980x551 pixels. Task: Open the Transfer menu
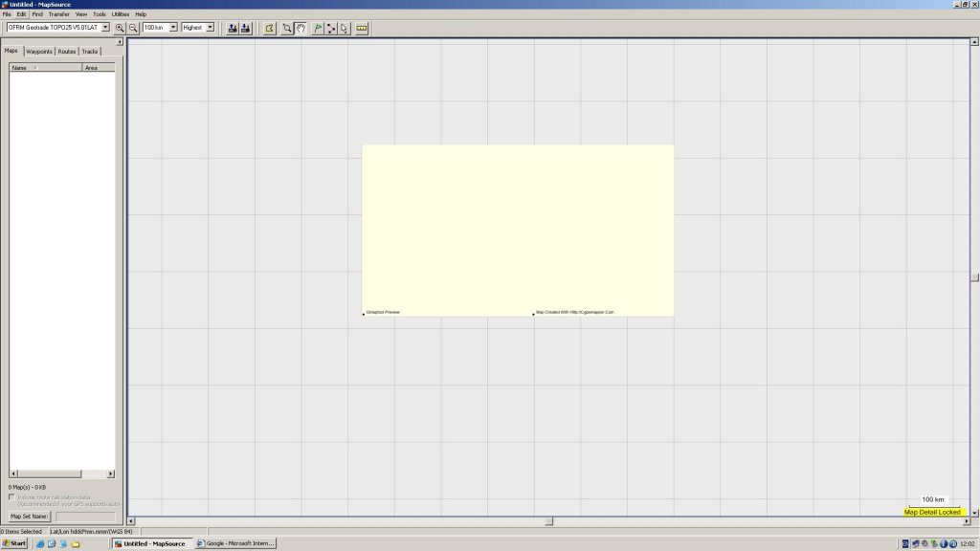click(x=58, y=13)
